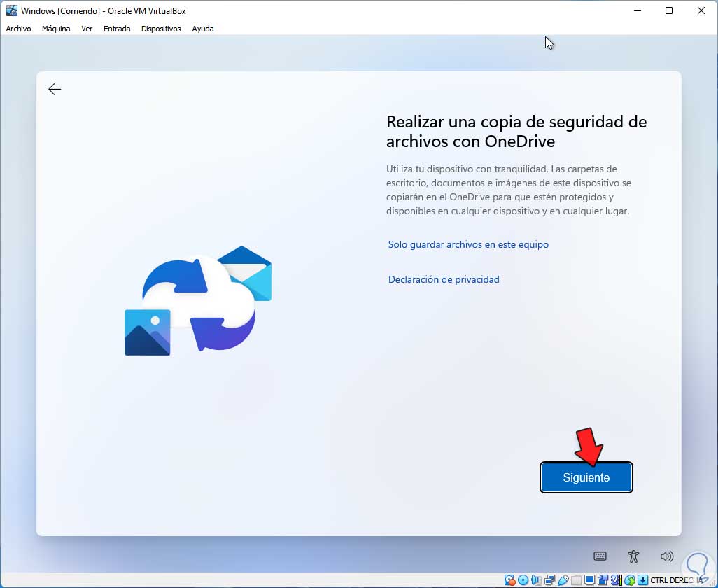The width and height of the screenshot is (718, 588).
Task: Open the Declaración de privacidad link
Action: pos(444,279)
